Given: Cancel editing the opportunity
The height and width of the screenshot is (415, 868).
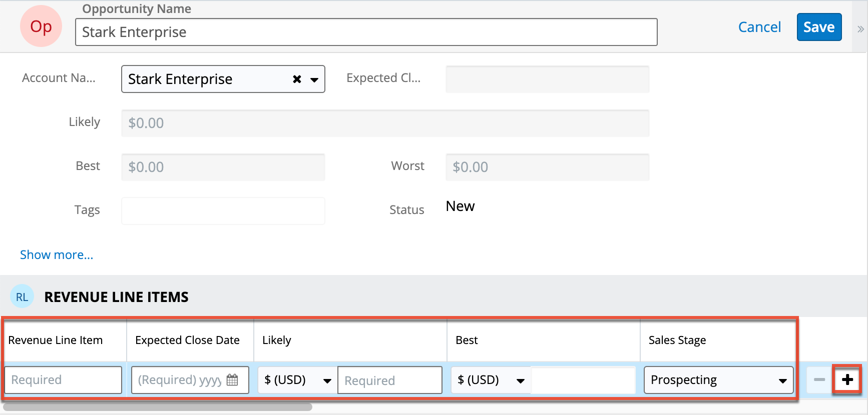Looking at the screenshot, I should coord(759,27).
